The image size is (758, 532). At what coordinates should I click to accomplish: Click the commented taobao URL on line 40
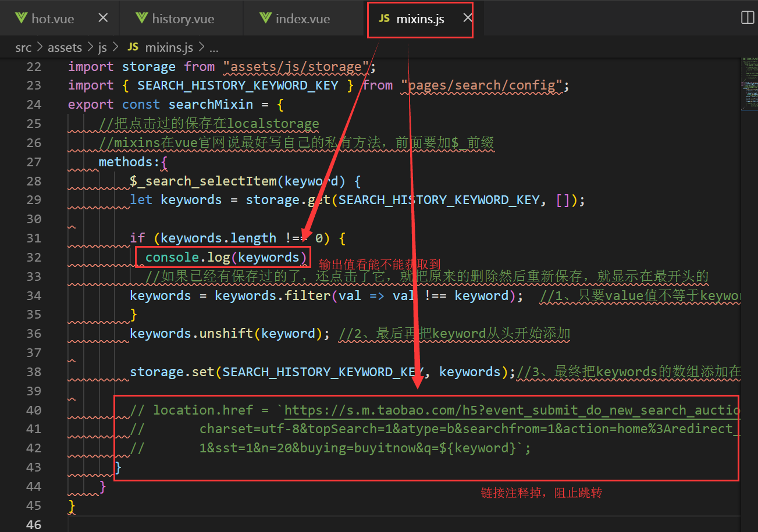512,410
